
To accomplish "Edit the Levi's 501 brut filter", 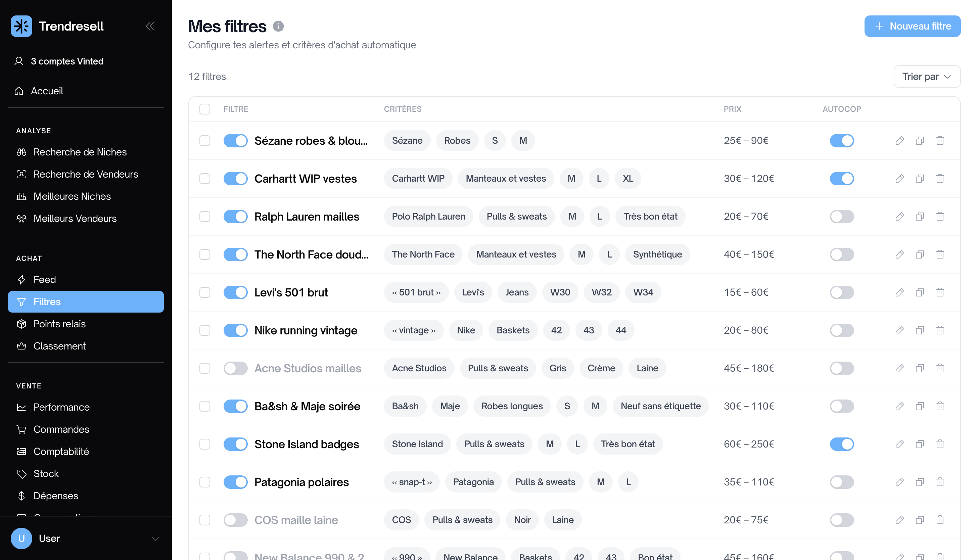I will (x=899, y=292).
